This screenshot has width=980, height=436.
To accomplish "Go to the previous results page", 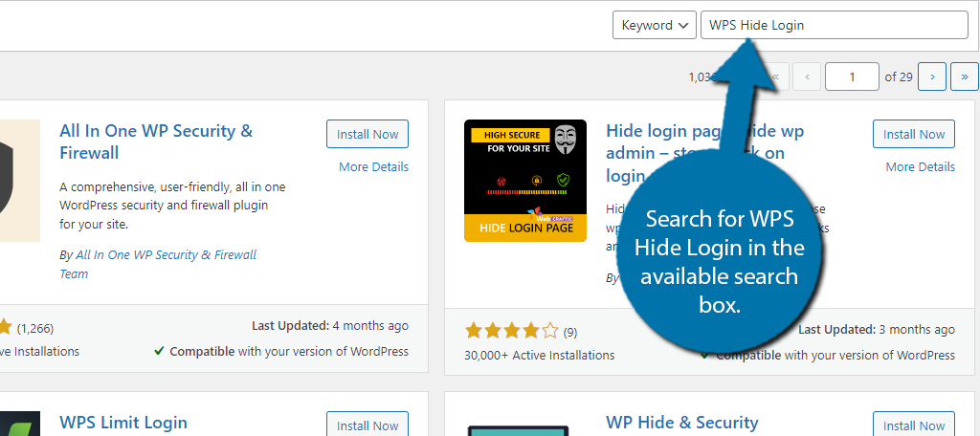I will 807,77.
